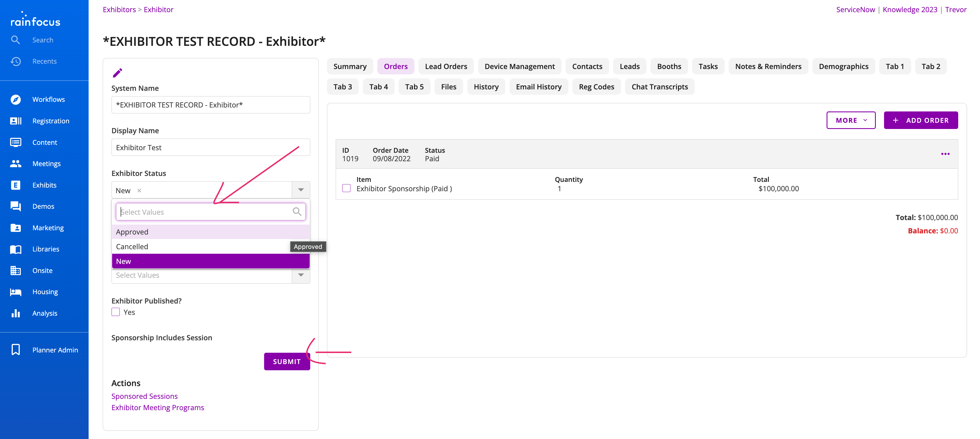
Task: Click the Recents clock icon
Action: (x=16, y=61)
